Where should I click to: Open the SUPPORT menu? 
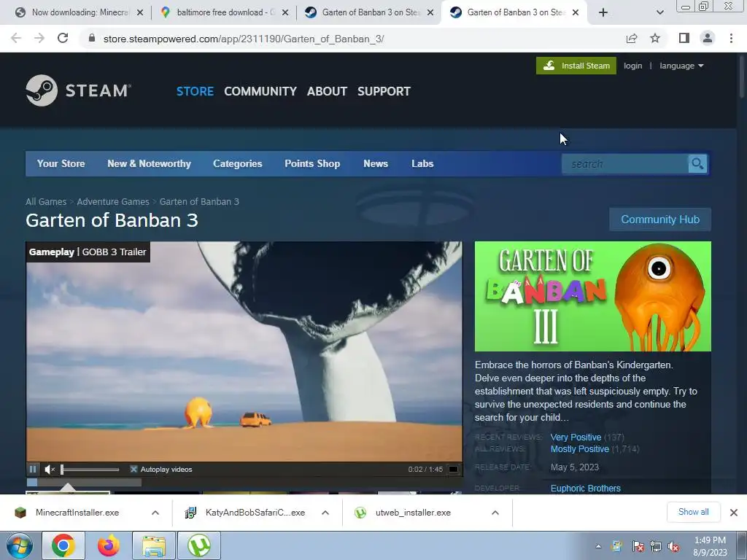pos(384,91)
